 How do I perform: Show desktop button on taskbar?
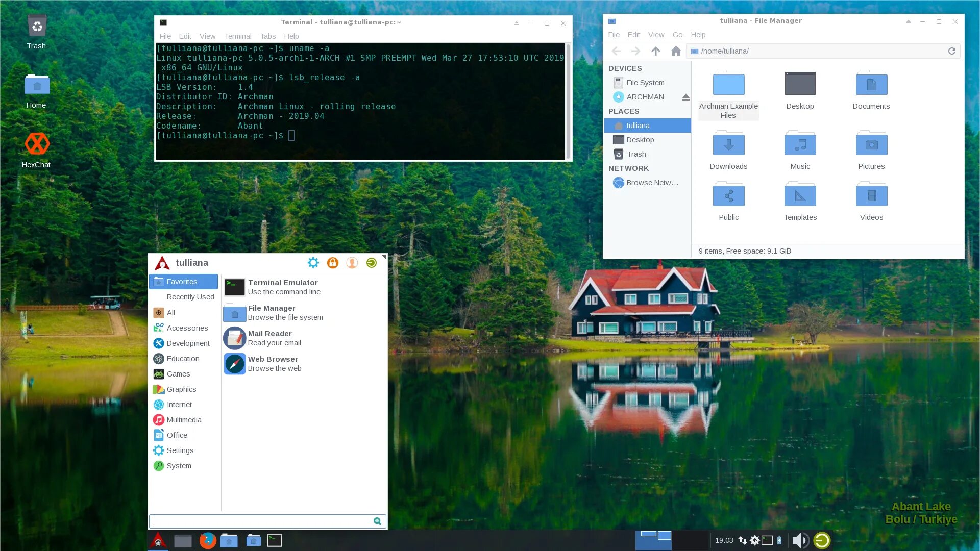pyautogui.click(x=183, y=540)
